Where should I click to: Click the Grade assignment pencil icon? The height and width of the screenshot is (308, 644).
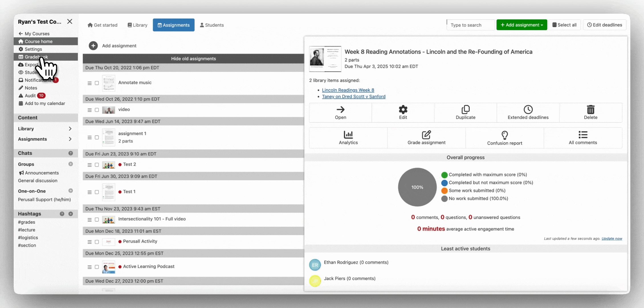point(426,135)
